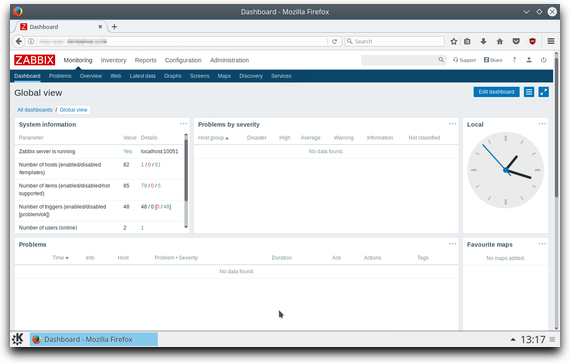Click the browser URL address bar
The height and width of the screenshot is (363, 570).
pyautogui.click(x=182, y=41)
